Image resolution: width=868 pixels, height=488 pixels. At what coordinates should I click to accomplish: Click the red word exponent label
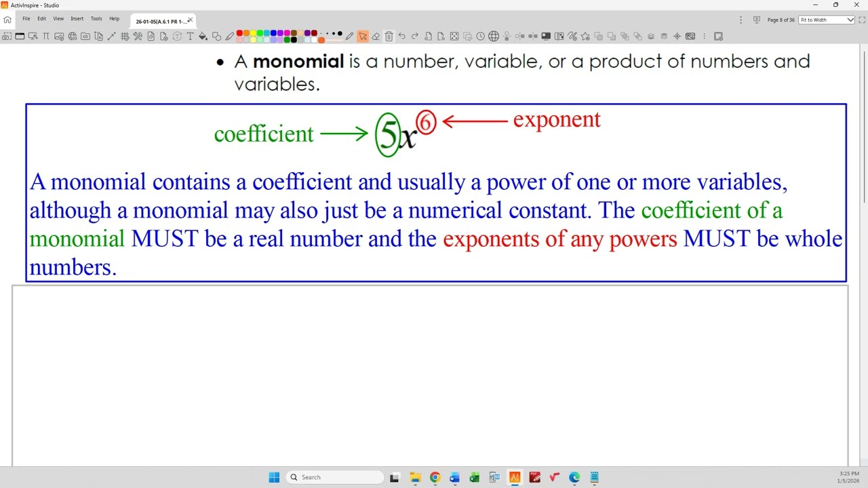(557, 120)
